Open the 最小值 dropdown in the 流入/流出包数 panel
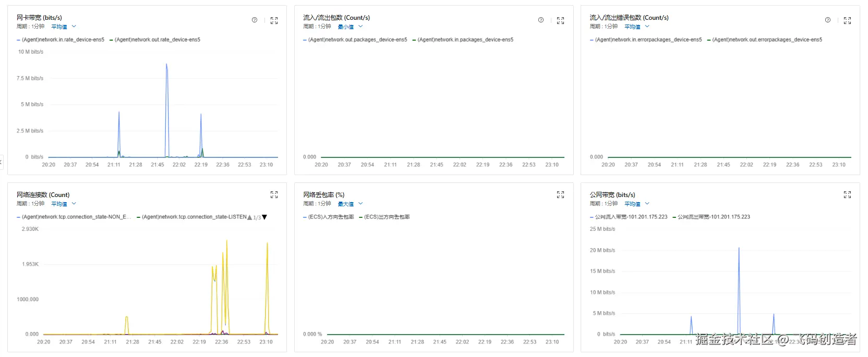 (350, 27)
